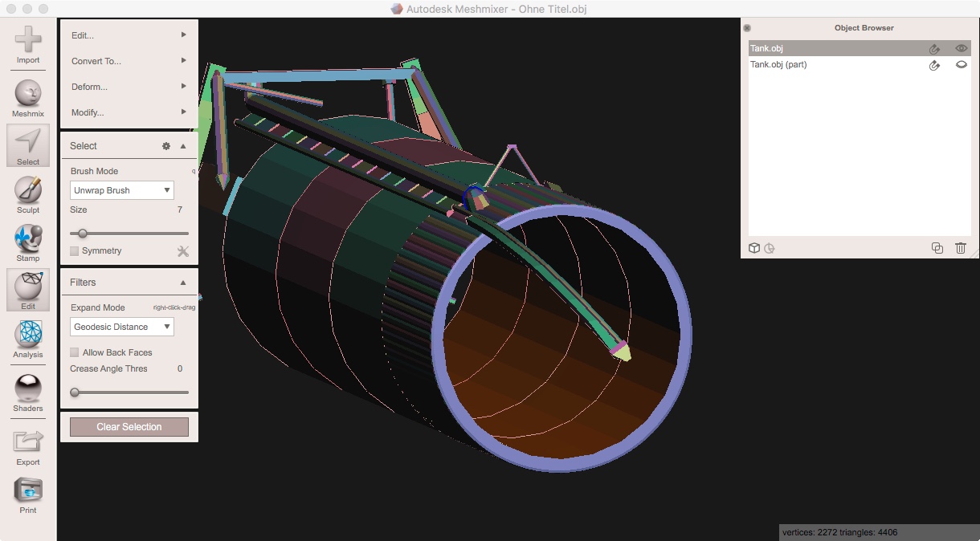Click the Select panel settings gear

(165, 146)
